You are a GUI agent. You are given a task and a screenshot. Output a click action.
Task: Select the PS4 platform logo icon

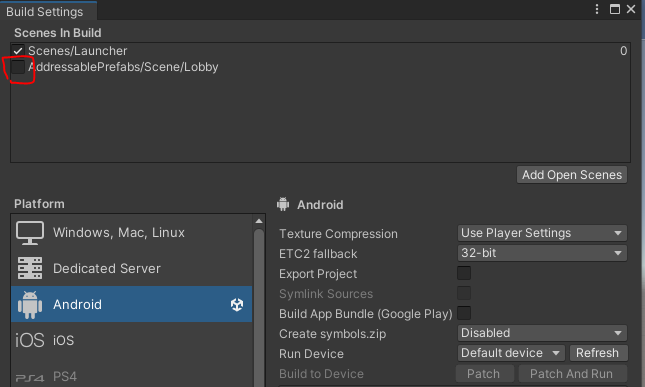coord(30,378)
